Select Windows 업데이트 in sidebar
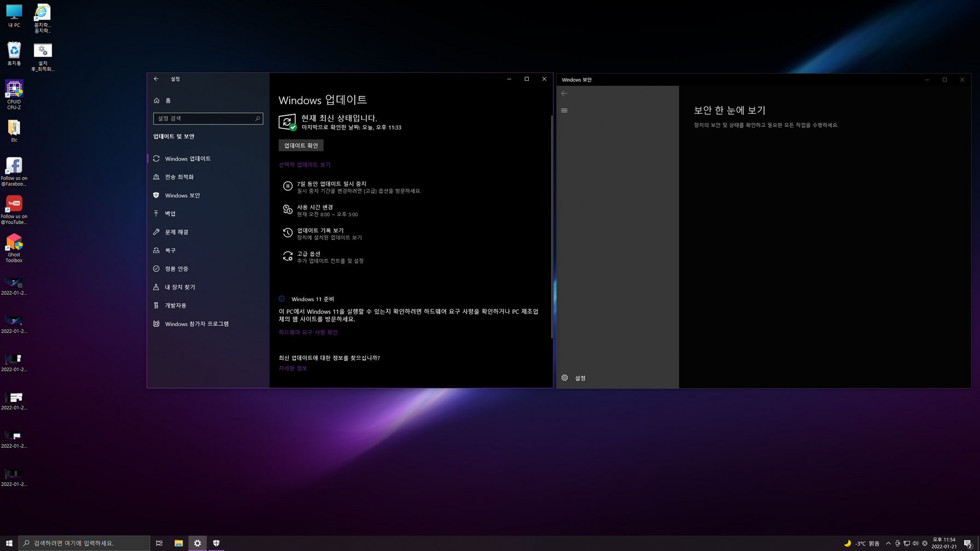Viewport: 980px width, 551px height. click(x=208, y=159)
